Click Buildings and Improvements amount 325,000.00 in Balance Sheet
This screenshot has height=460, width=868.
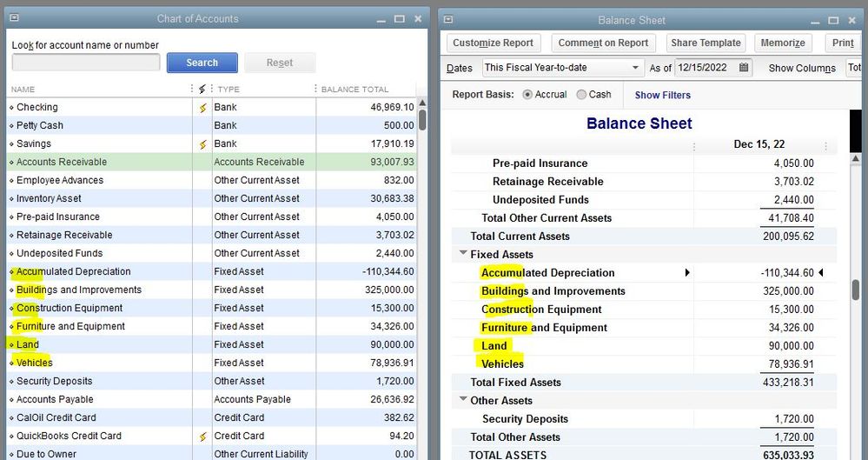point(788,291)
